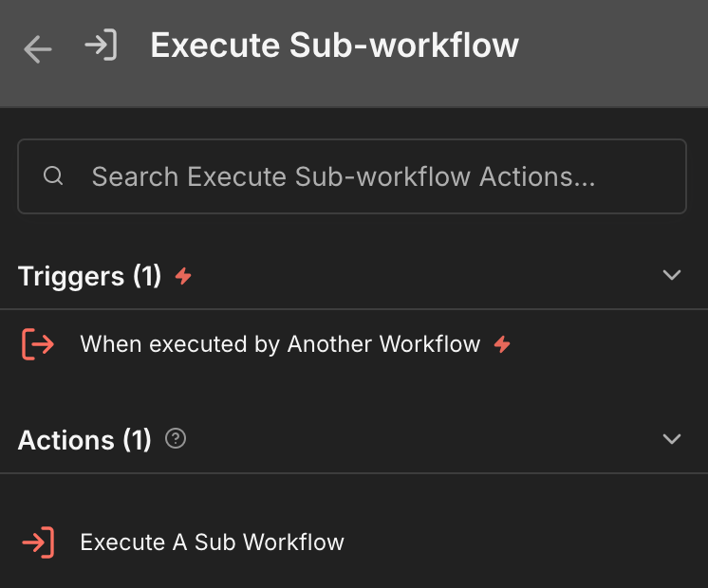The height and width of the screenshot is (588, 708).
Task: Click the lightning bolt beside Triggers heading
Action: 183,276
